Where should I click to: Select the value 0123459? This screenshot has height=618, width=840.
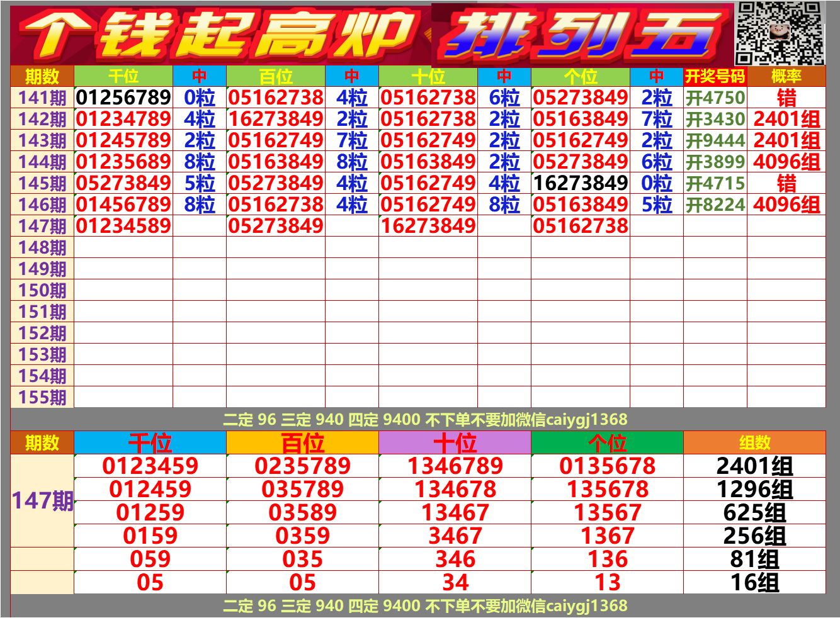(x=150, y=466)
